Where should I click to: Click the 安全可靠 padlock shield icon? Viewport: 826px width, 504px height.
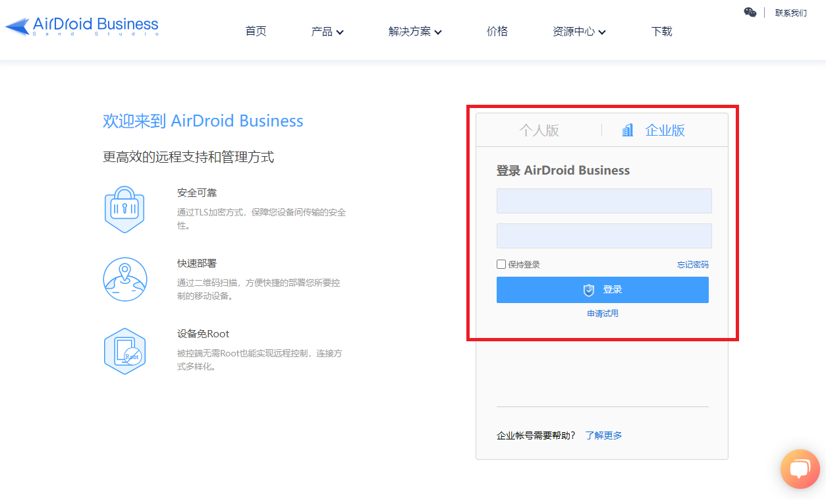pyautogui.click(x=124, y=210)
